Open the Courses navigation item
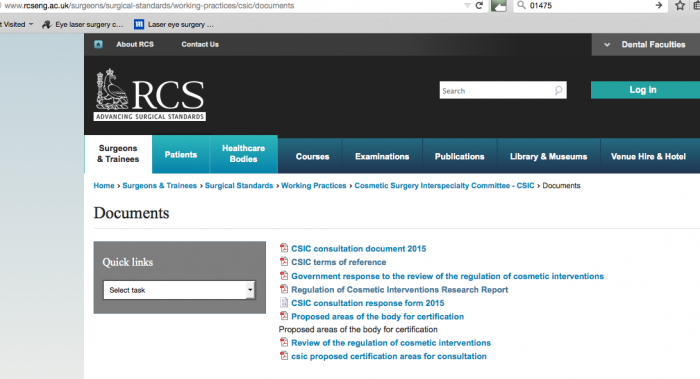Screen dimensions: 700x379 312,156
